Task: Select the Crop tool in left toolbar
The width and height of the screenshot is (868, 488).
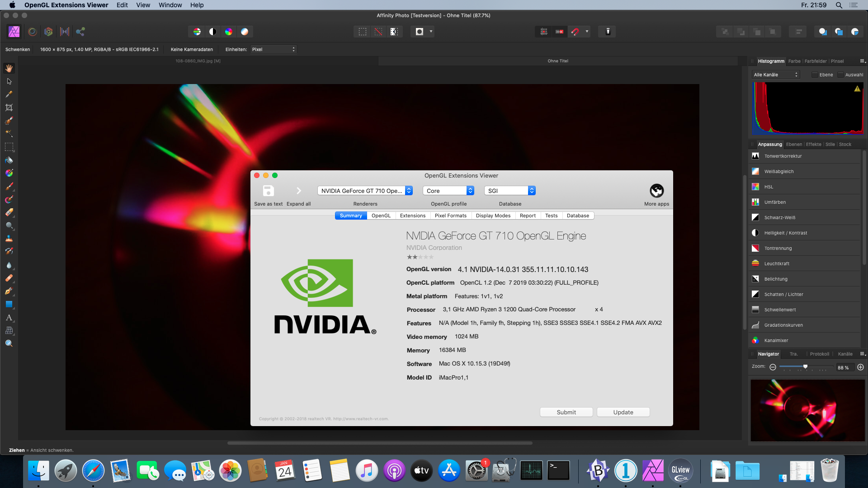Action: click(9, 108)
